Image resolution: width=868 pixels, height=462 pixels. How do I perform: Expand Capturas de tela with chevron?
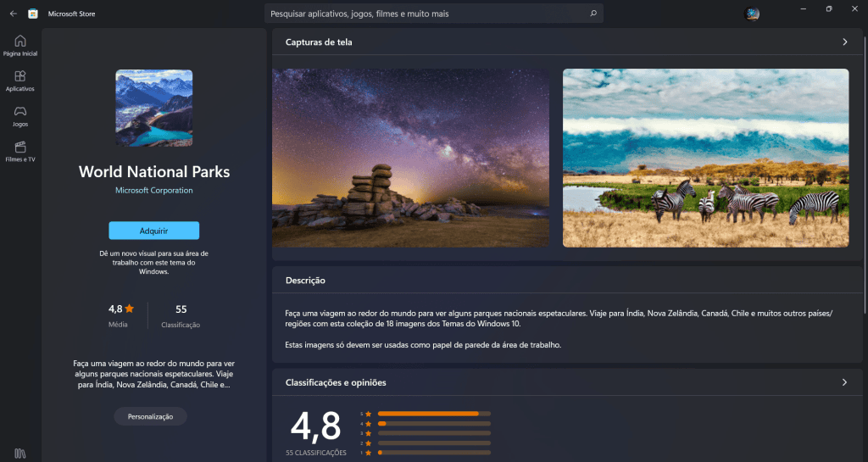[845, 42]
